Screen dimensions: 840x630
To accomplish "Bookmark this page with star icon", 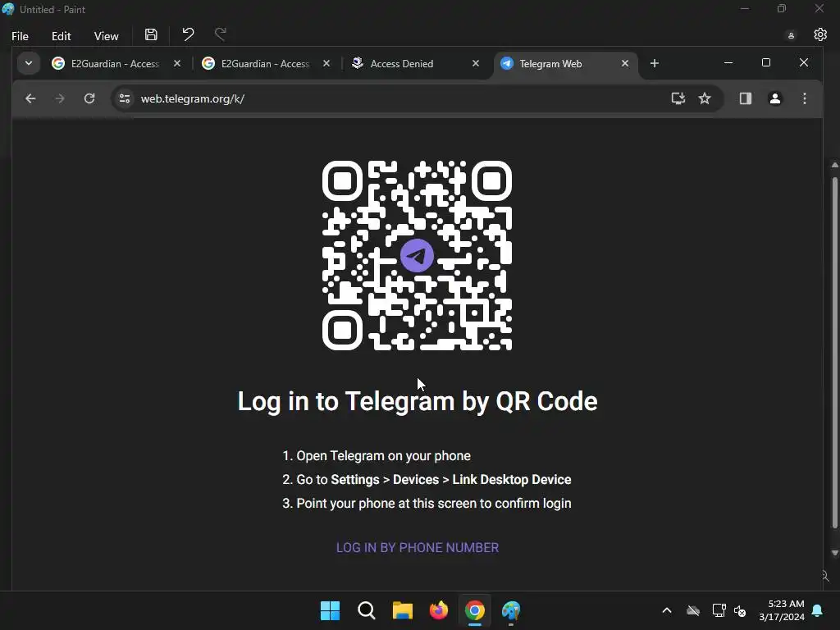I will click(705, 98).
